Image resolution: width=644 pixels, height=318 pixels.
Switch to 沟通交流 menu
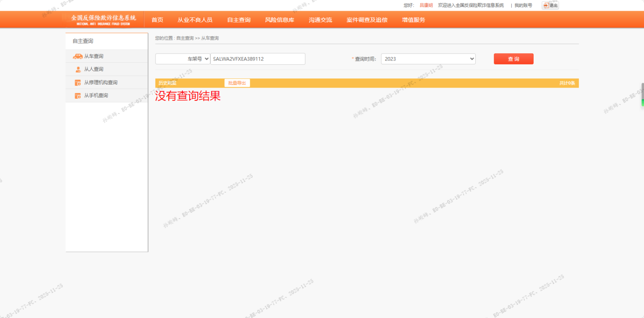[320, 20]
